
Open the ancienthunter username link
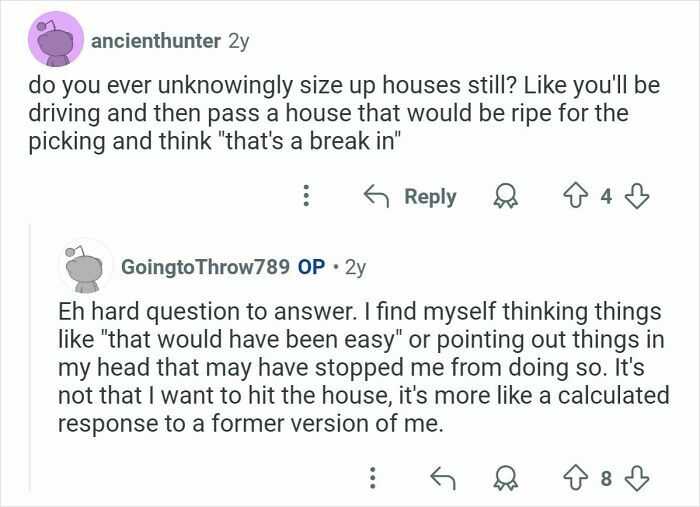pyautogui.click(x=156, y=41)
